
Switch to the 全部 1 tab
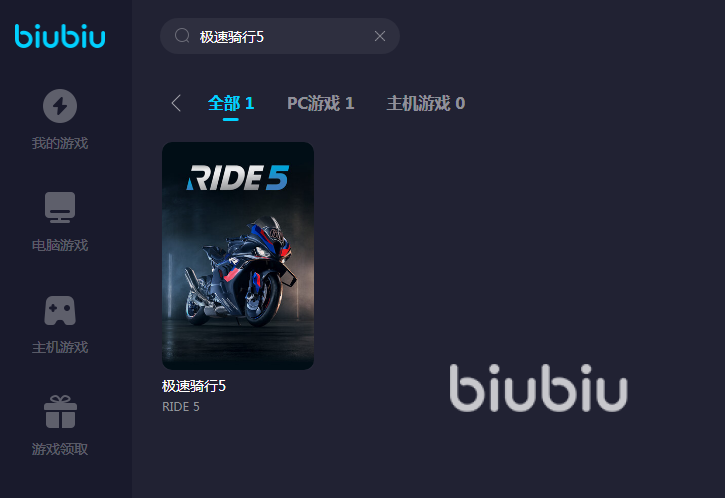coord(231,103)
